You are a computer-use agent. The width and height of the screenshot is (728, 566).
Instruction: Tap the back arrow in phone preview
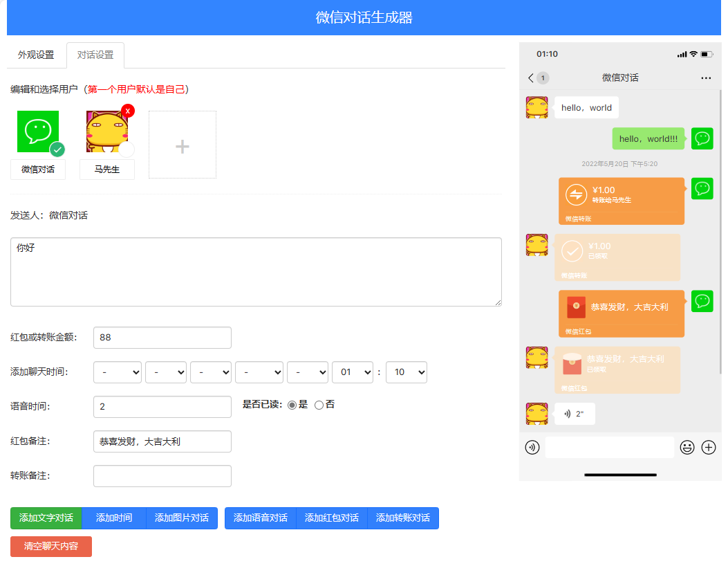click(x=531, y=78)
